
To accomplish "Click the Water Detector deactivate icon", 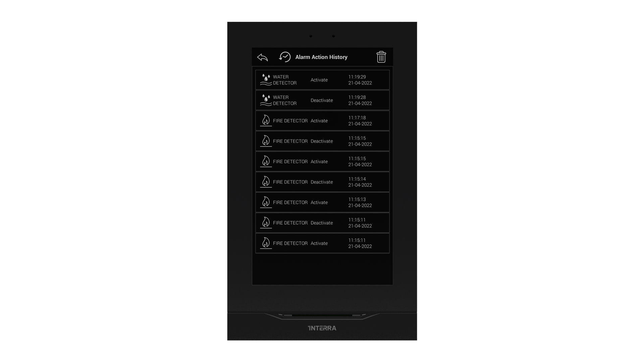I will tap(265, 100).
